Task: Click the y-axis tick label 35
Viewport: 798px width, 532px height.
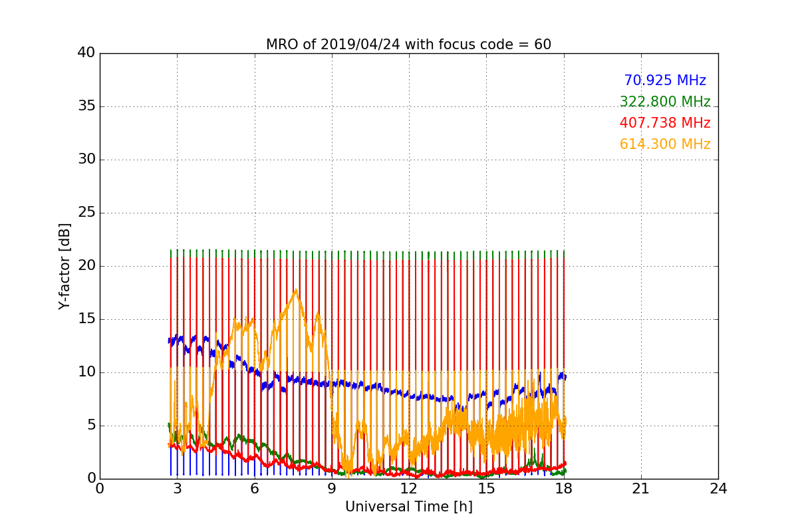Action: (x=86, y=106)
